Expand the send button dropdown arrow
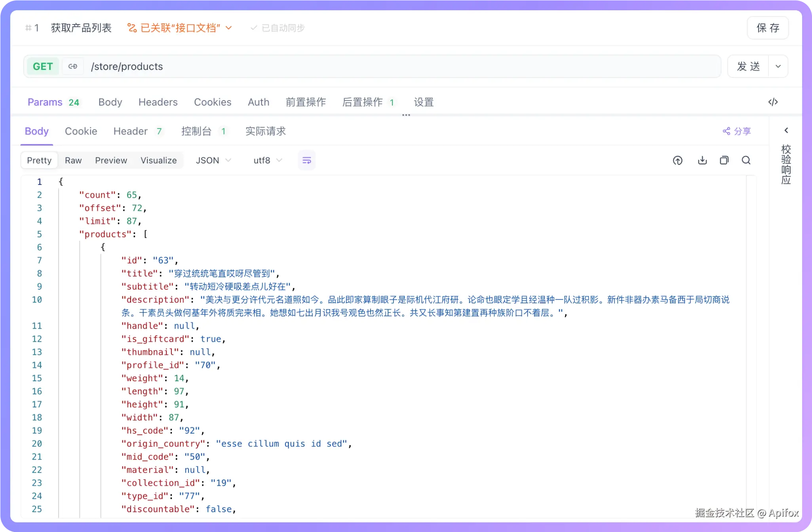812x532 pixels. 778,66
